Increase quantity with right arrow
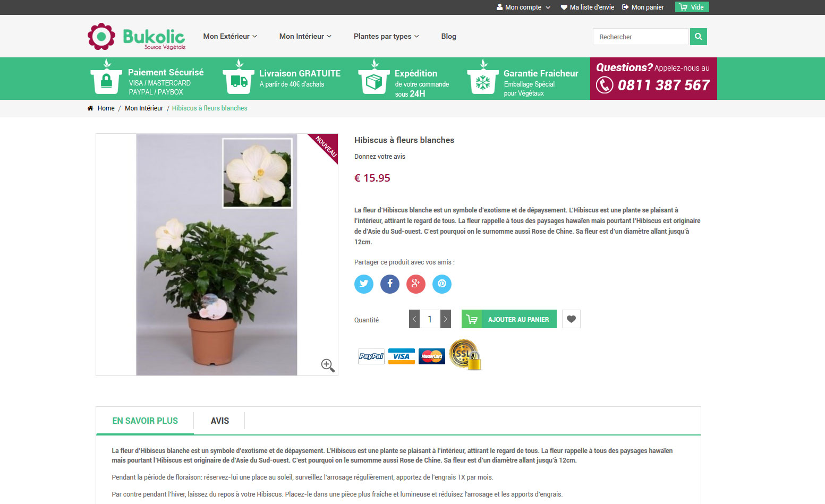Screen dimensions: 825x504 click(446, 319)
